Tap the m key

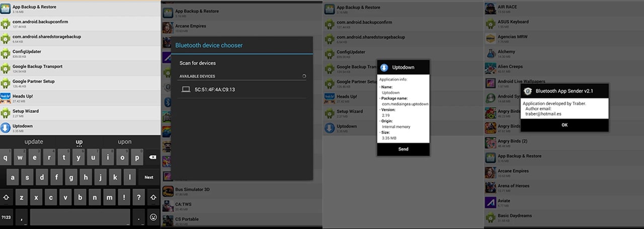(109, 197)
